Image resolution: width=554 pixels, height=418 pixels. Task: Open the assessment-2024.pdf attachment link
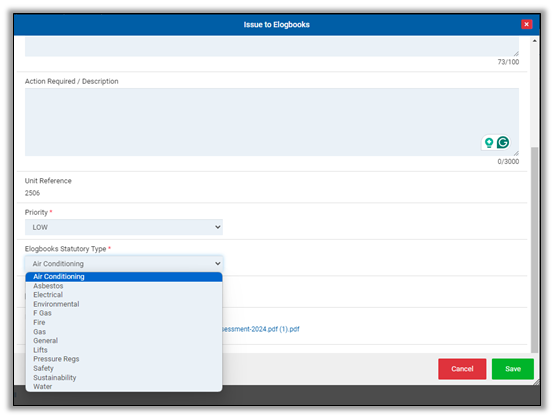tap(261, 329)
